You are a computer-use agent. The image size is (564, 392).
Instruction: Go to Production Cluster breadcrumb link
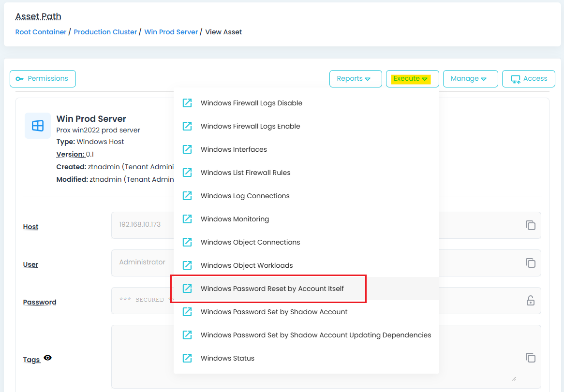pos(105,32)
